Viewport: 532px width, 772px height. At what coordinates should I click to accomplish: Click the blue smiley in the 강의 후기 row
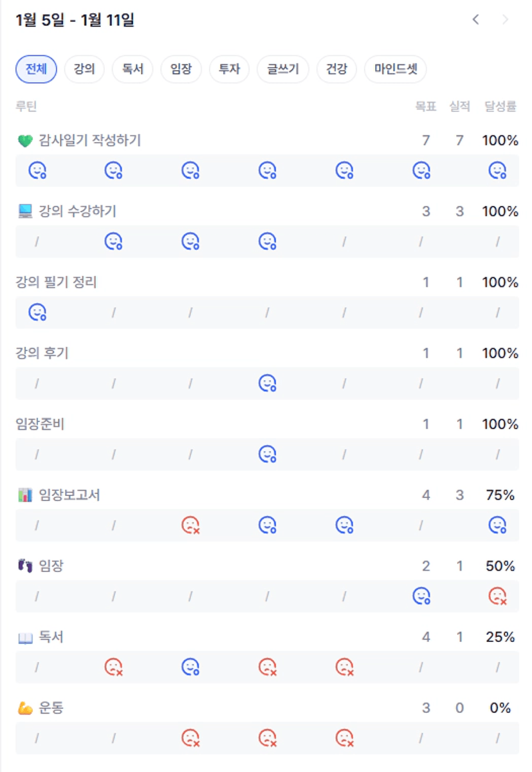pos(267,383)
